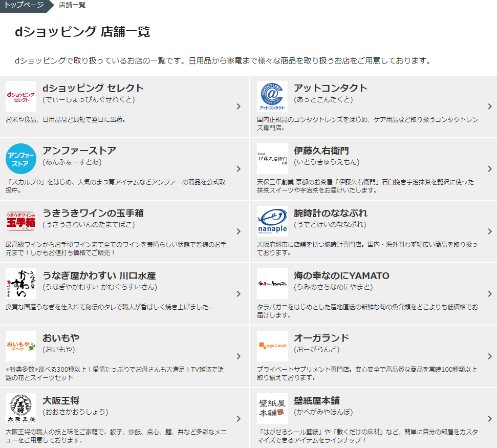
Task: Click the アンファーストア round blue logo
Action: tap(21, 159)
